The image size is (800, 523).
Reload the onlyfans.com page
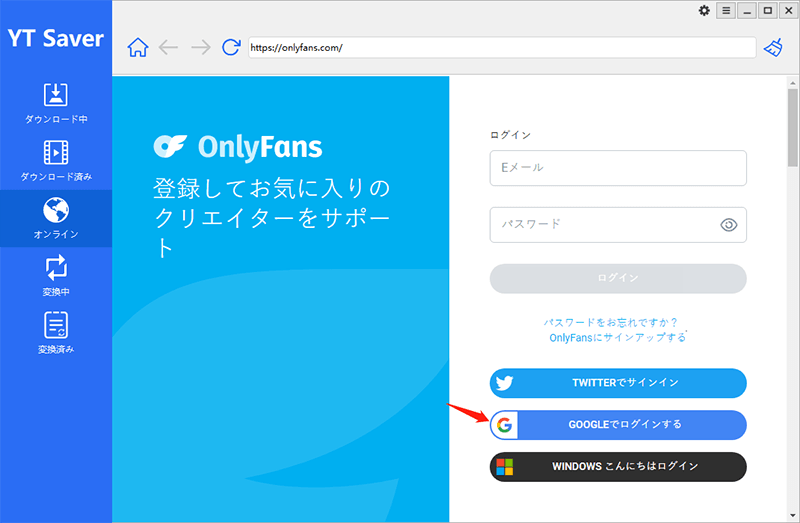[231, 47]
